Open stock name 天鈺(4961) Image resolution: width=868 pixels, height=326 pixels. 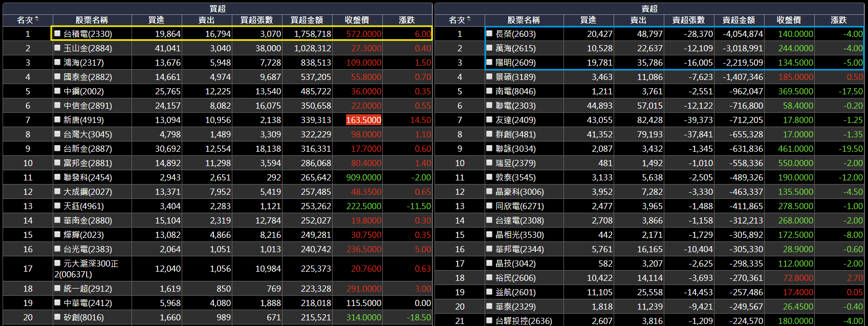tap(83, 206)
